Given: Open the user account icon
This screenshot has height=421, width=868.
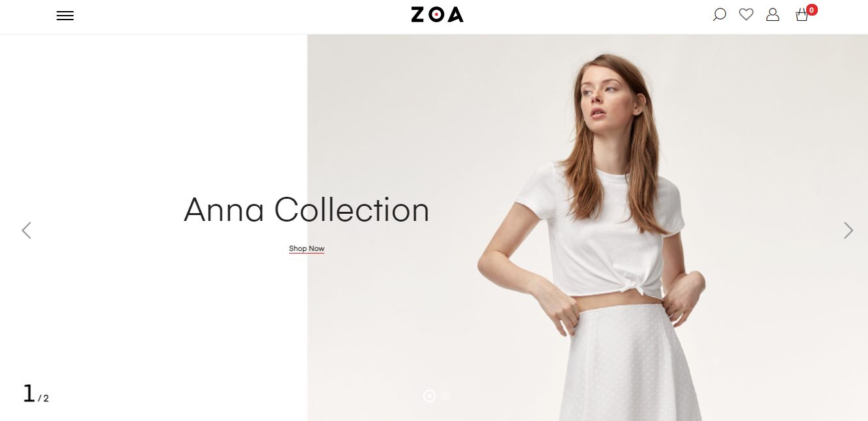Looking at the screenshot, I should coord(773,14).
